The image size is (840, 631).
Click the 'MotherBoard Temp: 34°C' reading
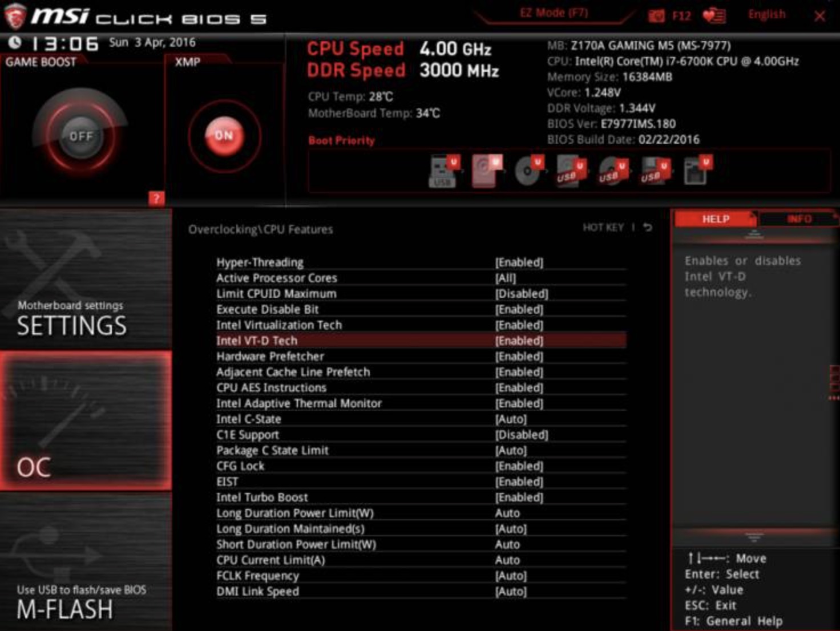pyautogui.click(x=374, y=114)
